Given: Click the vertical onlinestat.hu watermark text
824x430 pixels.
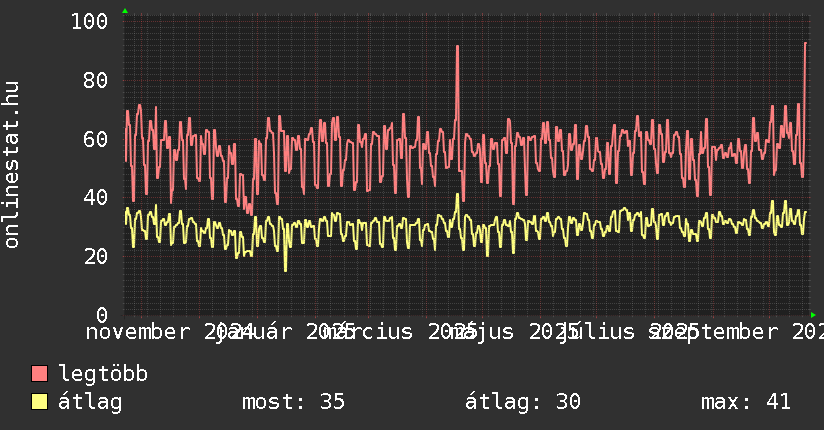Looking at the screenshot, I should [x=12, y=165].
